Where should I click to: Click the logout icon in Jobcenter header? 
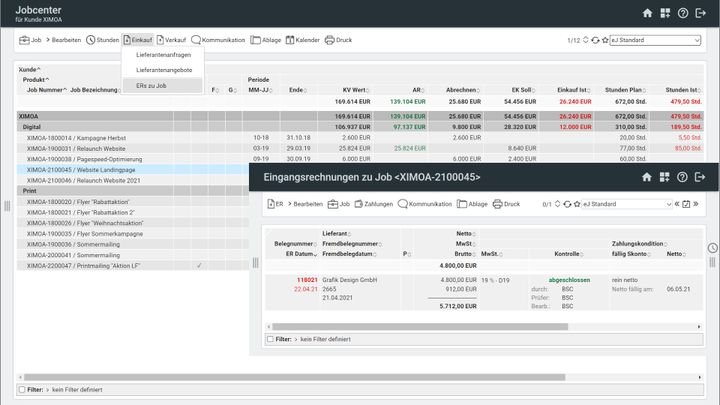tap(701, 13)
